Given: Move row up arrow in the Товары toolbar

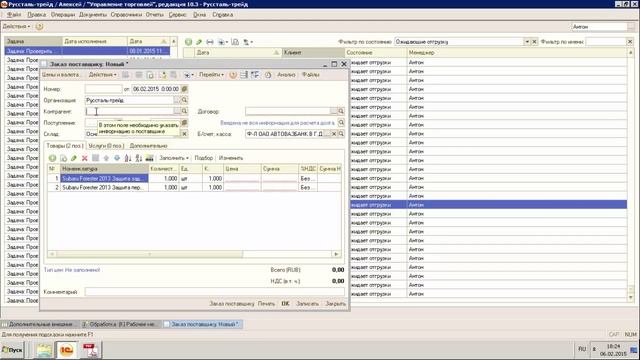Looking at the screenshot, I should pos(106,158).
